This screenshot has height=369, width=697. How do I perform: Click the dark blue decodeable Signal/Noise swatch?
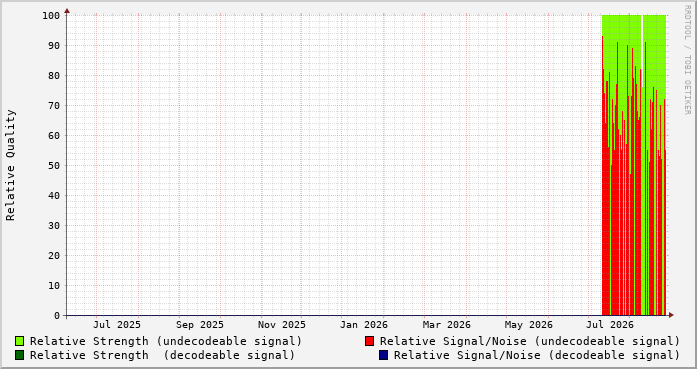(383, 355)
